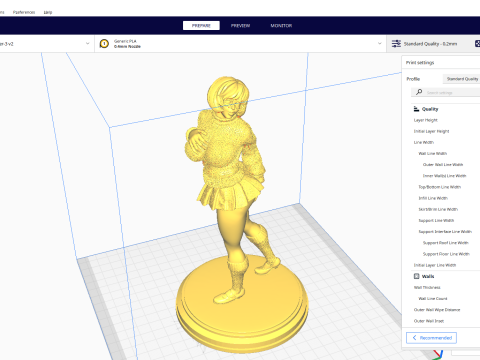
Task: Click the Recommended button
Action: (431, 338)
